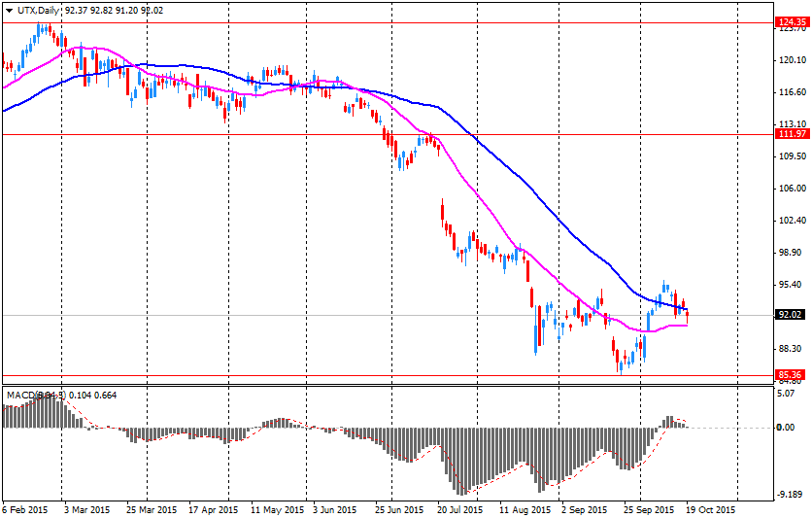Image resolution: width=812 pixels, height=518 pixels.
Task: Click the 3 Mar 2015 date label
Action: pos(87,509)
